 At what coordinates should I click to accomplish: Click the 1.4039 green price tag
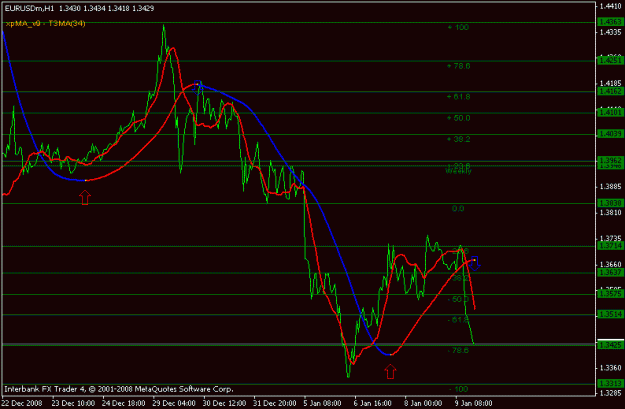[x=610, y=134]
